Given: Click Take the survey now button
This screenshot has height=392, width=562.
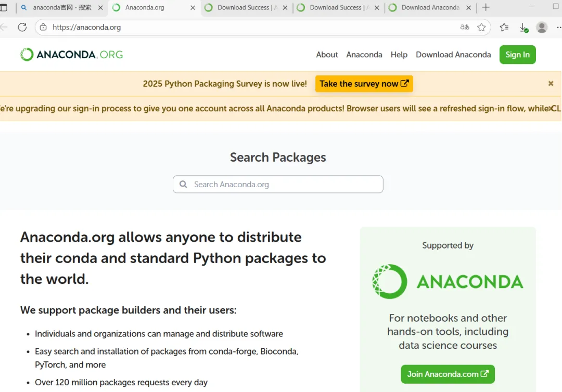Looking at the screenshot, I should point(364,84).
